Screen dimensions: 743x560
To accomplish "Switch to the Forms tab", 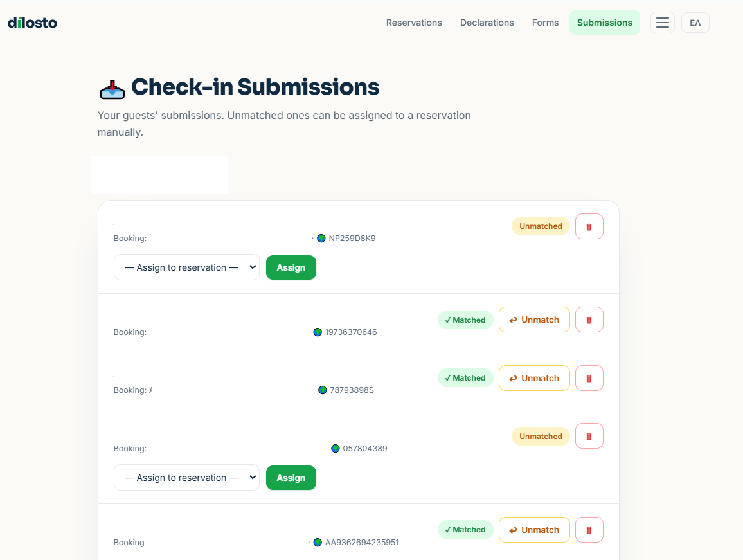I will pyautogui.click(x=546, y=23).
